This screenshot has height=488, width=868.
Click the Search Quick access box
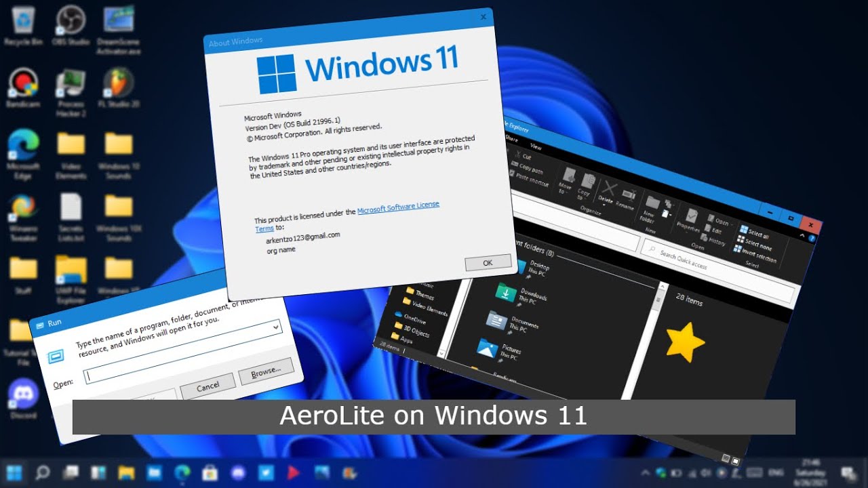(x=719, y=270)
